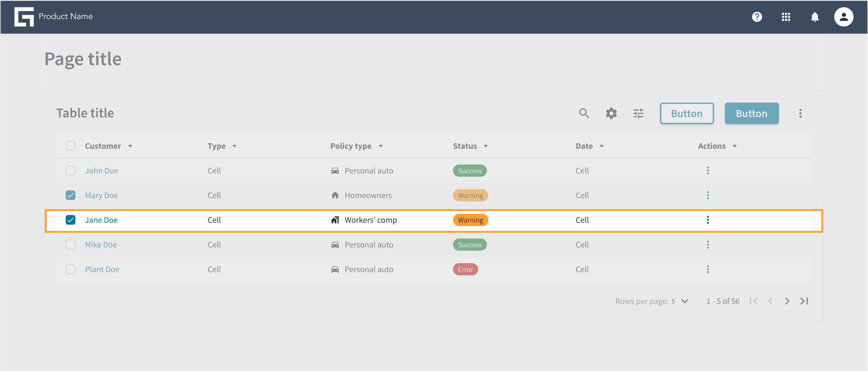868x371 pixels.
Task: Open notifications bell icon
Action: click(815, 17)
